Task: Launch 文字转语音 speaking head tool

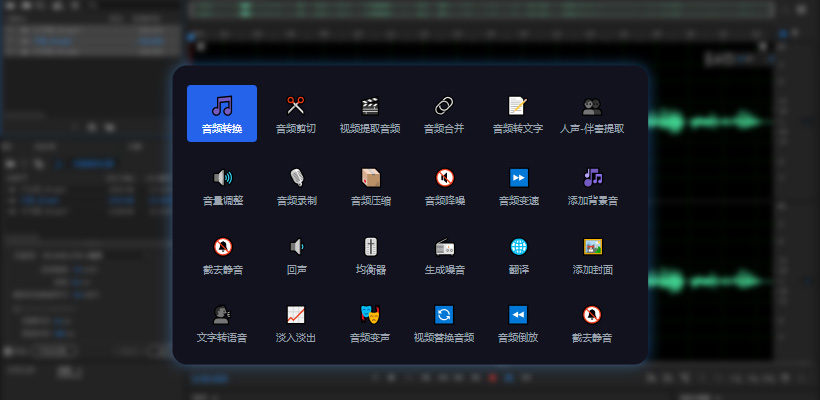Action: click(x=222, y=323)
